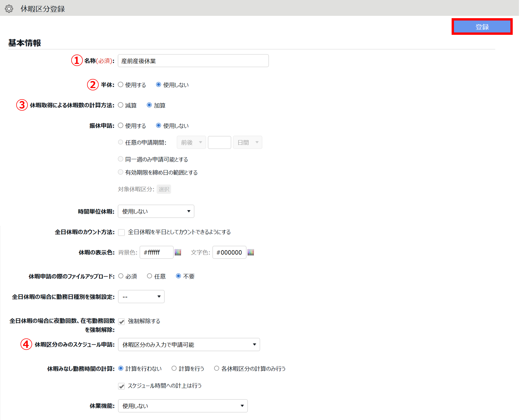Screen dimensions: 520x420
Task: Select 使用する for 半休
Action: [121, 85]
